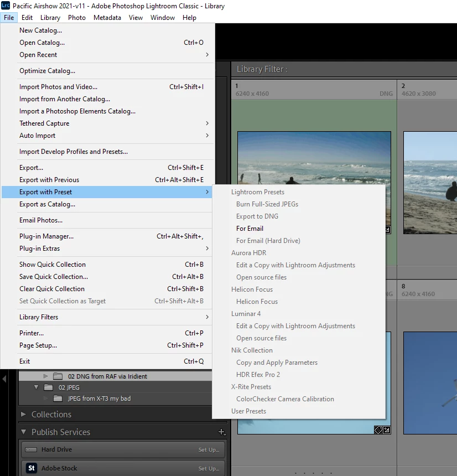Select ColorChecker Camera Calibration preset
Screen dimensions: 457x476
pyautogui.click(x=299, y=399)
